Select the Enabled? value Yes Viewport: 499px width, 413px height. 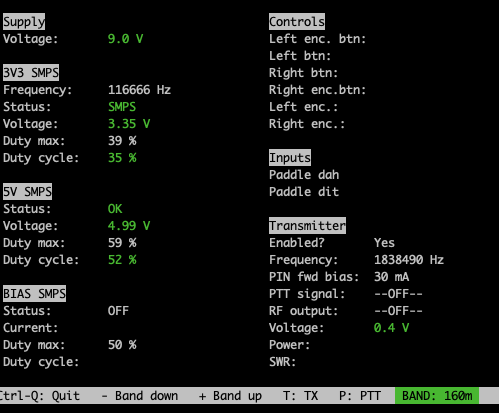coord(384,243)
